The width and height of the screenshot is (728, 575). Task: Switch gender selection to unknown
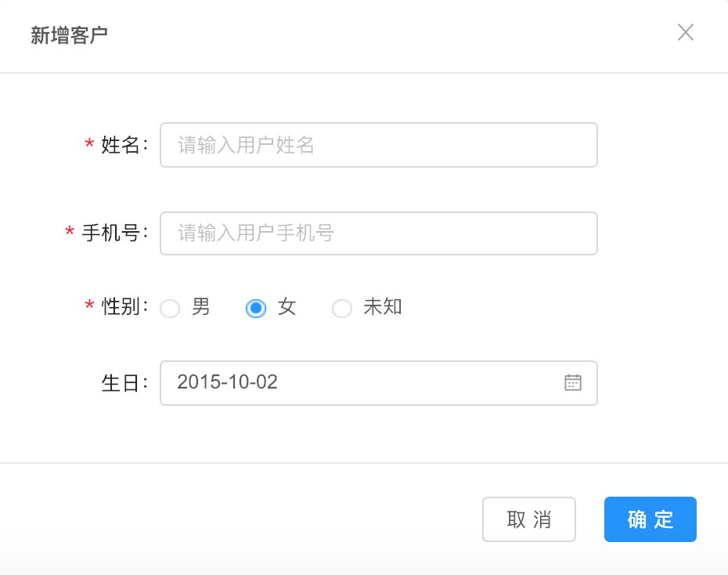click(342, 309)
